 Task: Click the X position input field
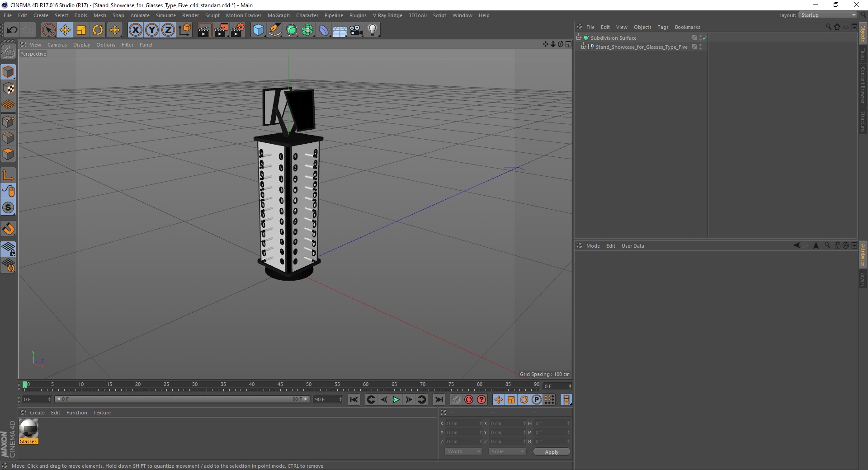[x=462, y=423]
